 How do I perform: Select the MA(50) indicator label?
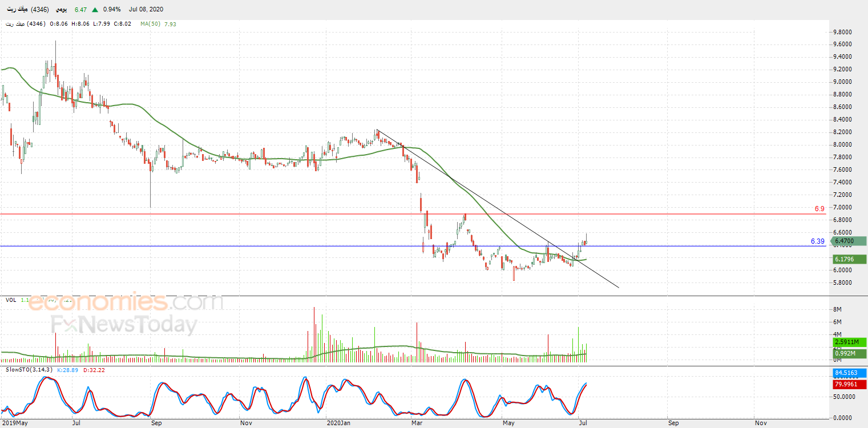point(151,24)
